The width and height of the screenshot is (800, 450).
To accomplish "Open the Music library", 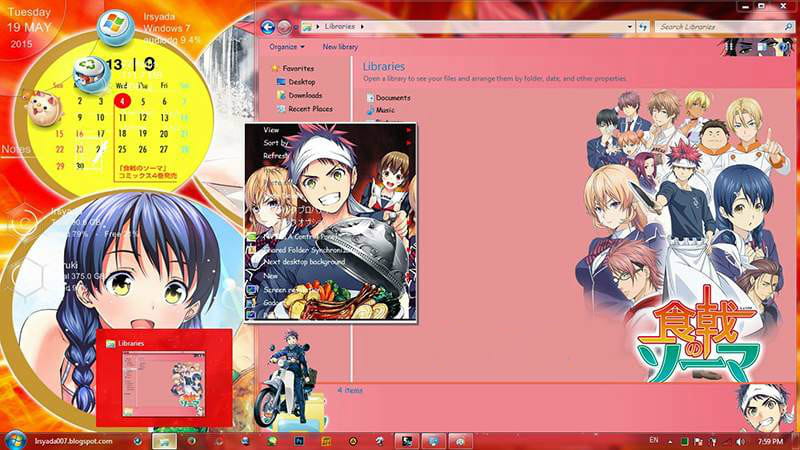I will point(385,110).
